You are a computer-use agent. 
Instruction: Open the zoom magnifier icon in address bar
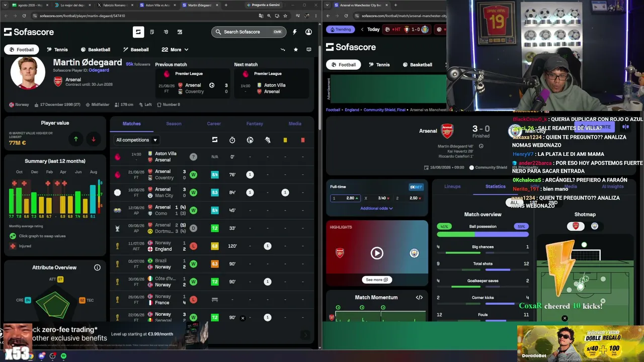point(269,16)
